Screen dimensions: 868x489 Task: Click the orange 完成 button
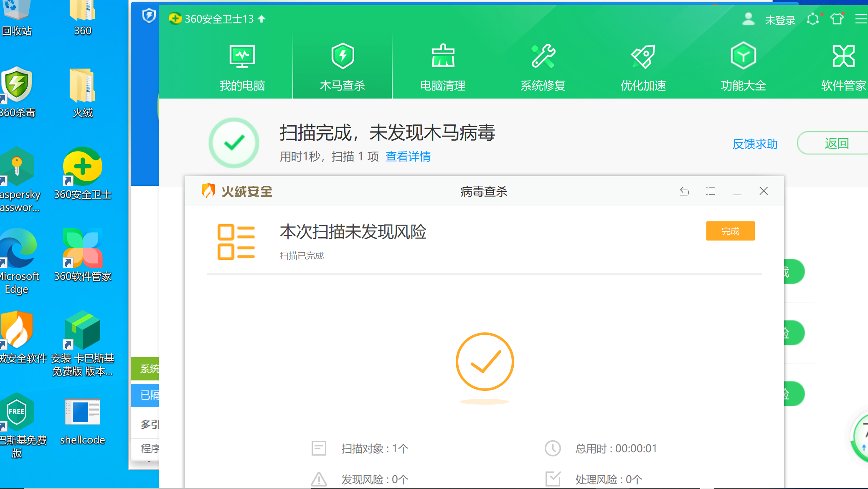click(x=730, y=231)
